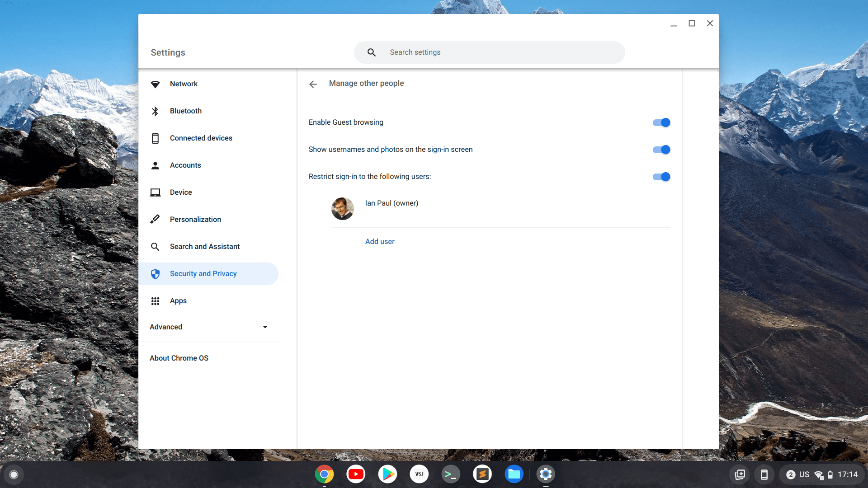Open Personalization settings section

pos(208,220)
